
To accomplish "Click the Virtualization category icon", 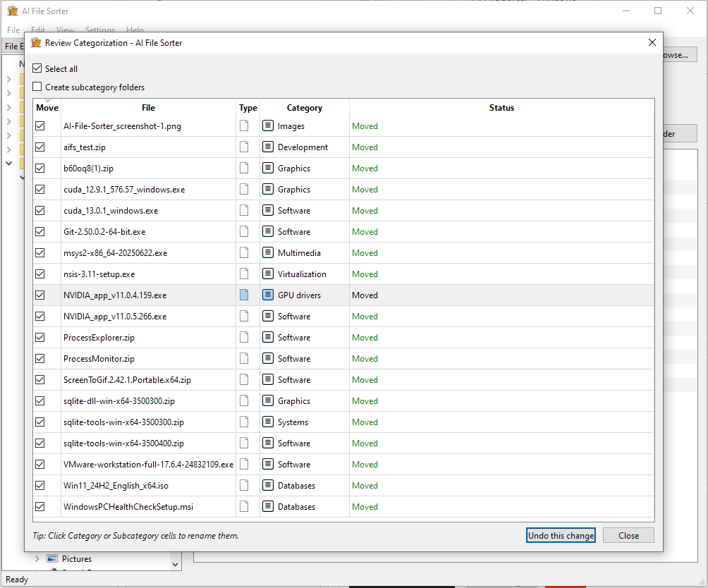I will (x=268, y=274).
